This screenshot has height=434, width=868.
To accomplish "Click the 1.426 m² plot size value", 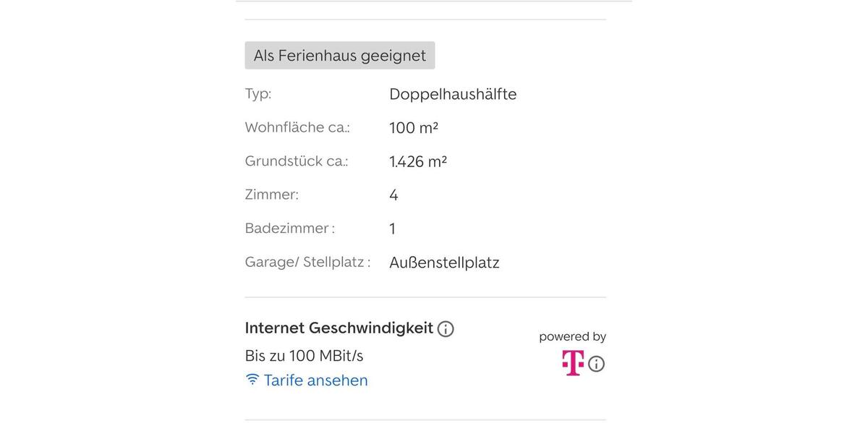I will point(418,160).
